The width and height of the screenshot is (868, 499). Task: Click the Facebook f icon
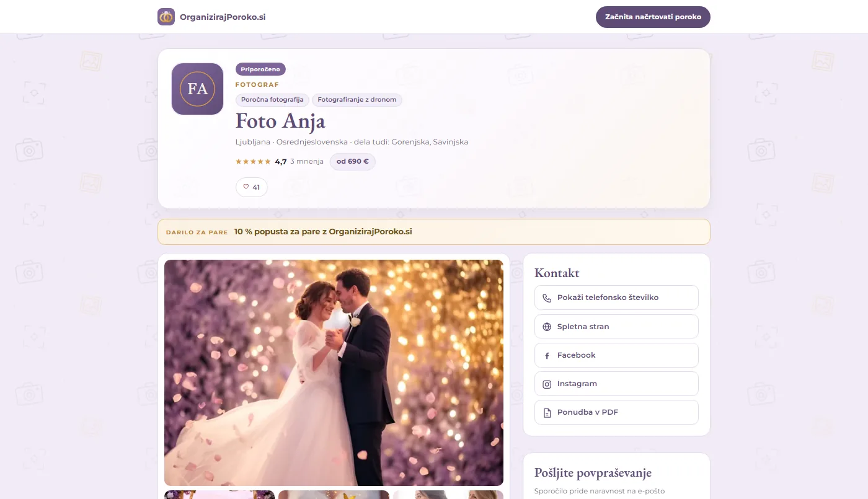coord(547,356)
